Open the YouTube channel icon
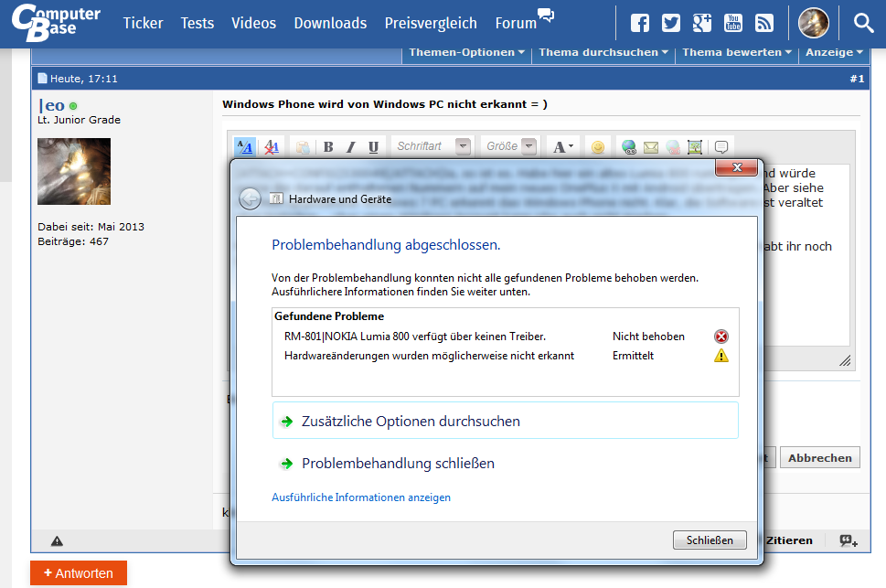The width and height of the screenshot is (886, 588). click(733, 23)
